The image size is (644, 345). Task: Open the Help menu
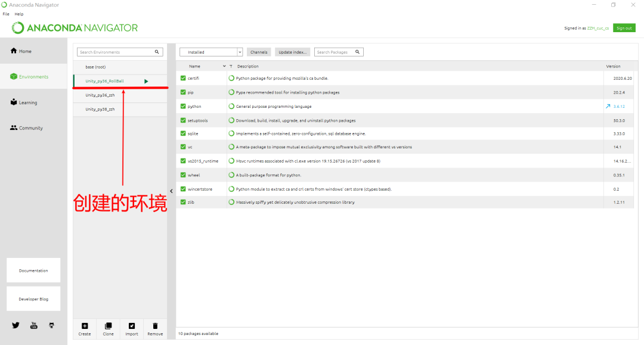click(x=19, y=14)
